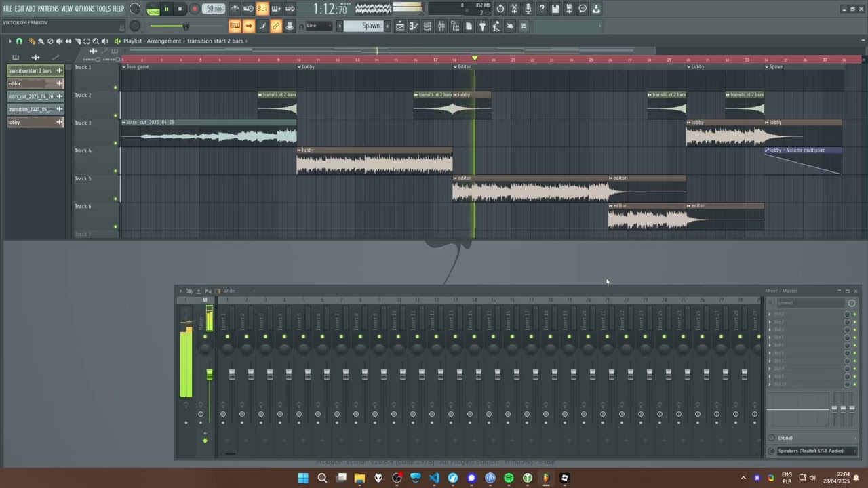Select the Playback tool in playlist toolbar
Image resolution: width=868 pixels, height=488 pixels.
[x=104, y=41]
